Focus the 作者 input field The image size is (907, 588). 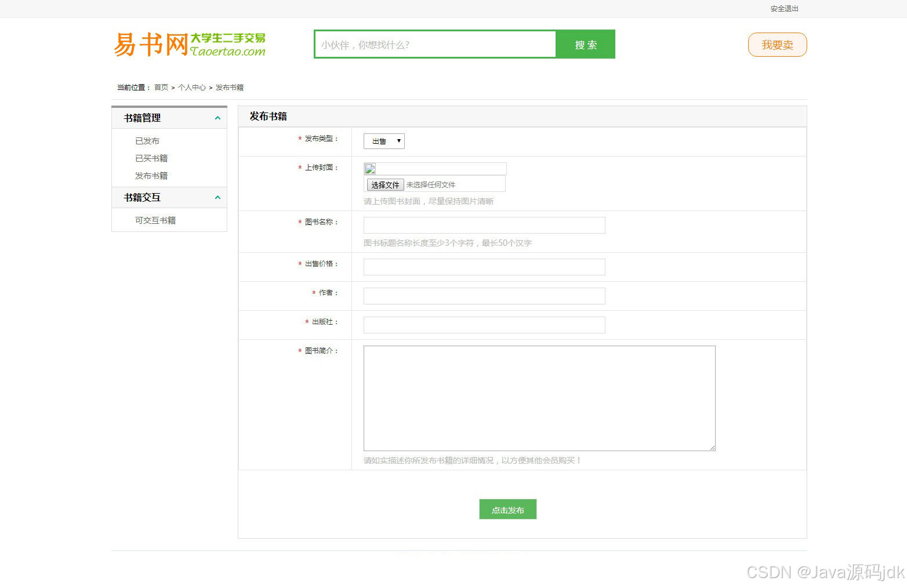pos(484,296)
